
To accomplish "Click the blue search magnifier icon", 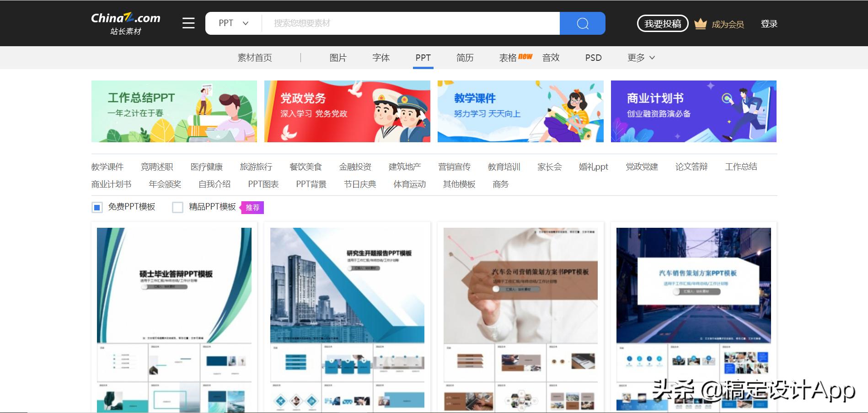I will [582, 23].
